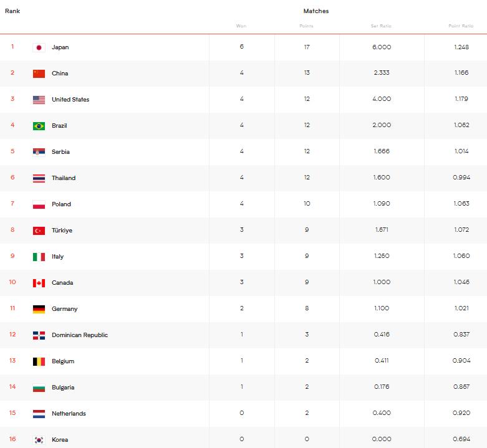This screenshot has width=487, height=448.
Task: Click the Rank column header
Action: [12, 11]
